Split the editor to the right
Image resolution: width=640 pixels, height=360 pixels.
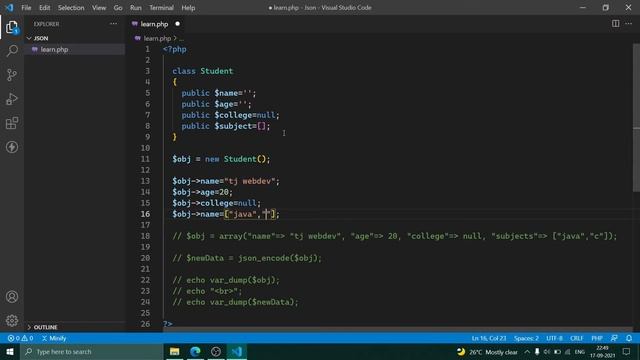pyautogui.click(x=615, y=24)
